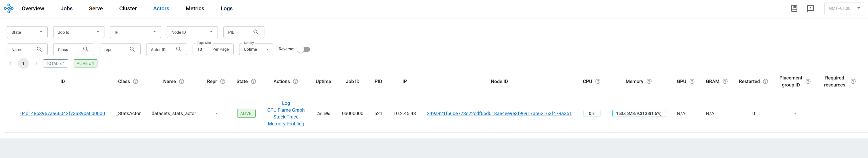Click the Memory usage progress bar

pyautogui.click(x=639, y=113)
